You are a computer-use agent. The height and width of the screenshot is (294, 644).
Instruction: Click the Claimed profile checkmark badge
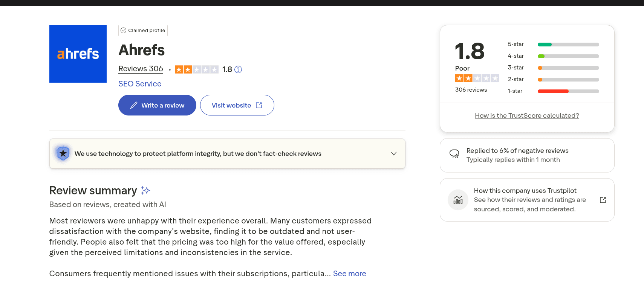coord(143,31)
